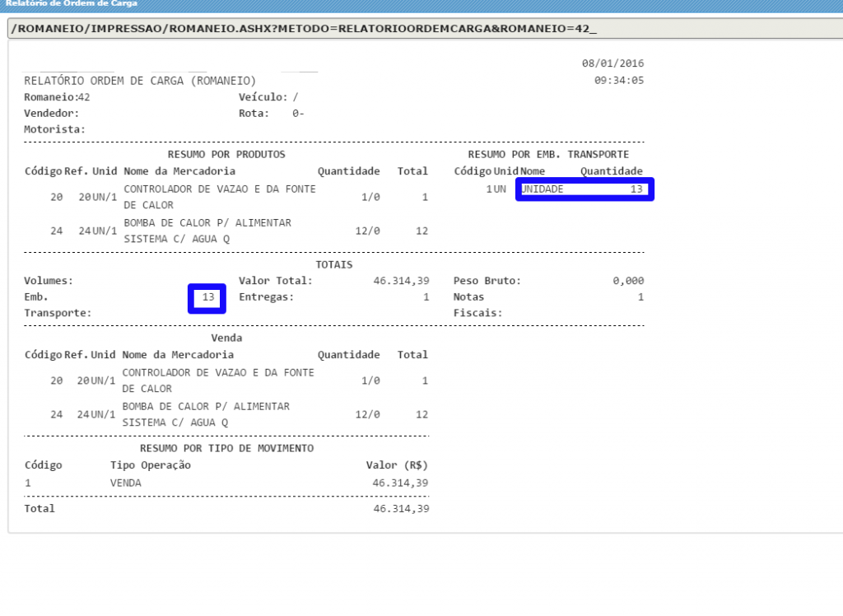Select the Romaneio:42 label

click(x=55, y=96)
